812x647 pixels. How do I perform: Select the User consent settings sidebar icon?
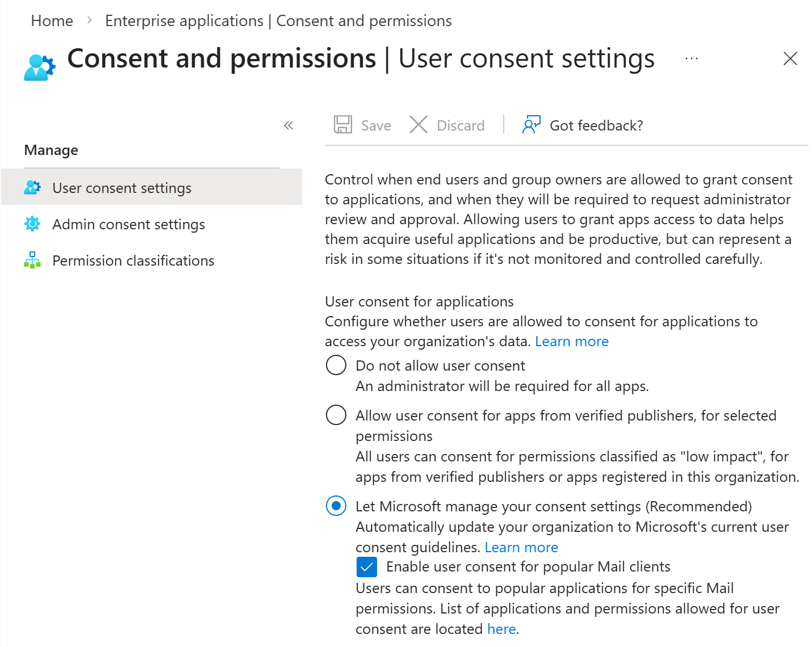[x=32, y=187]
